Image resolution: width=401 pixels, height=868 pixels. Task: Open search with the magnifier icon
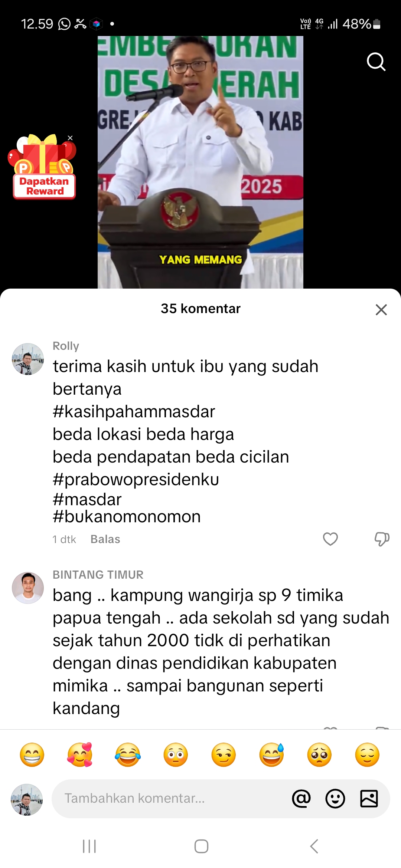(376, 62)
